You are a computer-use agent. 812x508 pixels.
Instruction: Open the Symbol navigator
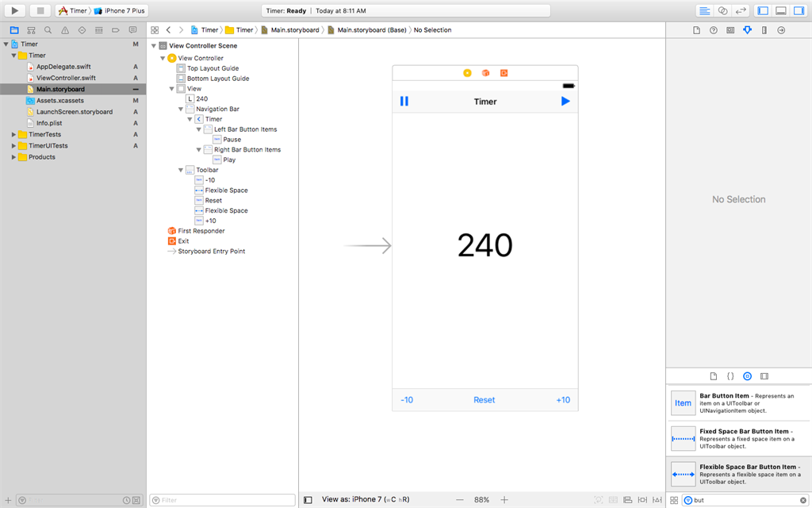pos(31,30)
